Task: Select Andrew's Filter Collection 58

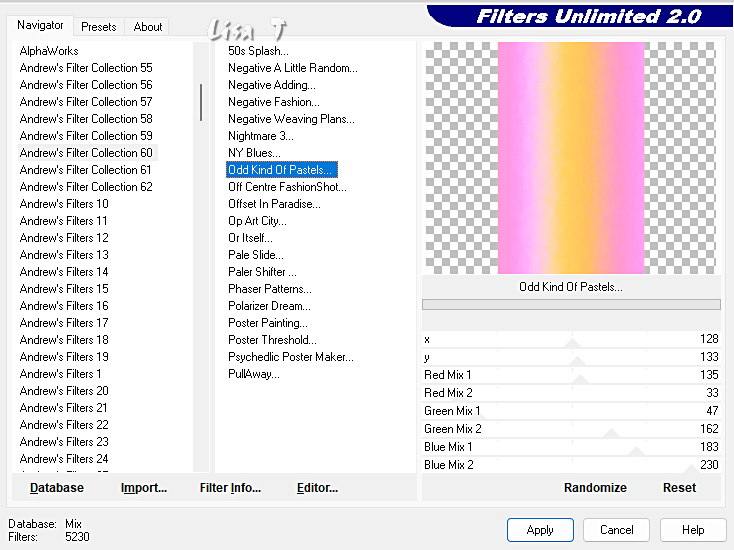Action: click(x=86, y=119)
